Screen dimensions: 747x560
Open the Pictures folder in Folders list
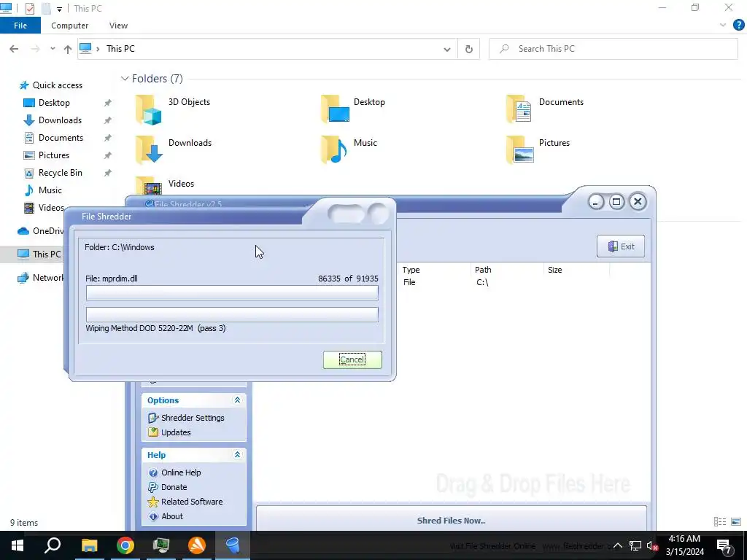[538, 150]
